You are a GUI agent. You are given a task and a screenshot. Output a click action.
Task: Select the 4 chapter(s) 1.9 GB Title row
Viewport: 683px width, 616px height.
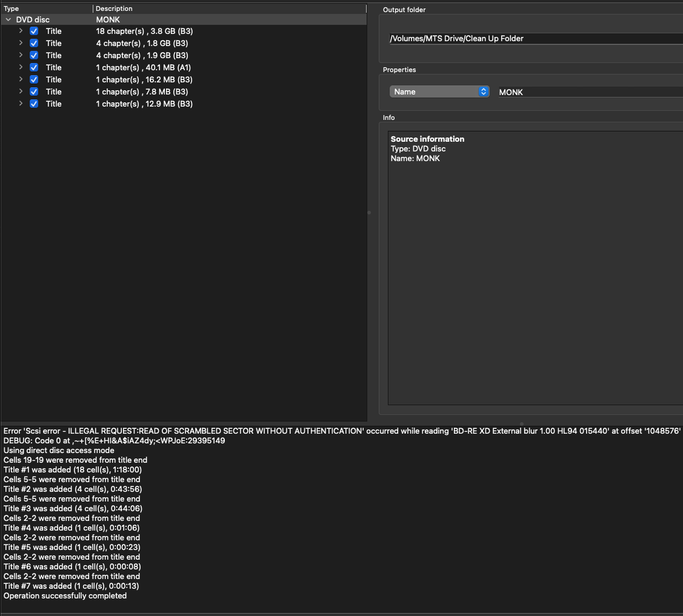pos(141,55)
